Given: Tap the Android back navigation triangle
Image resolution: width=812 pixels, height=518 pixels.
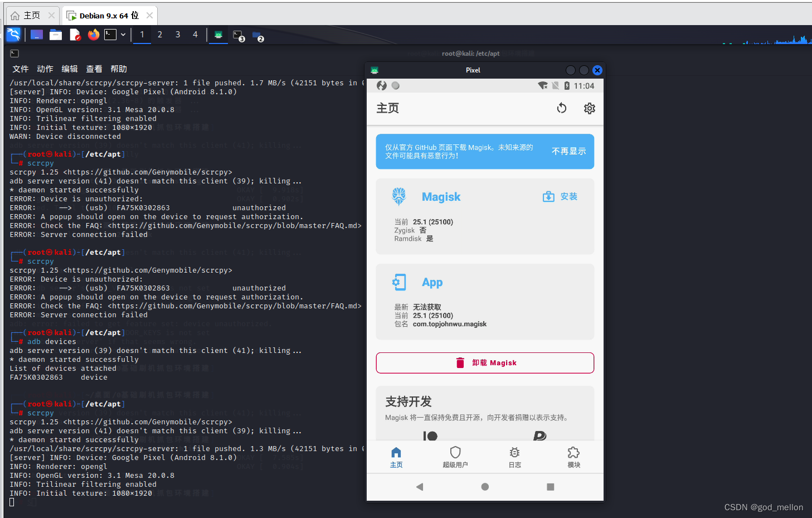Looking at the screenshot, I should pos(420,487).
